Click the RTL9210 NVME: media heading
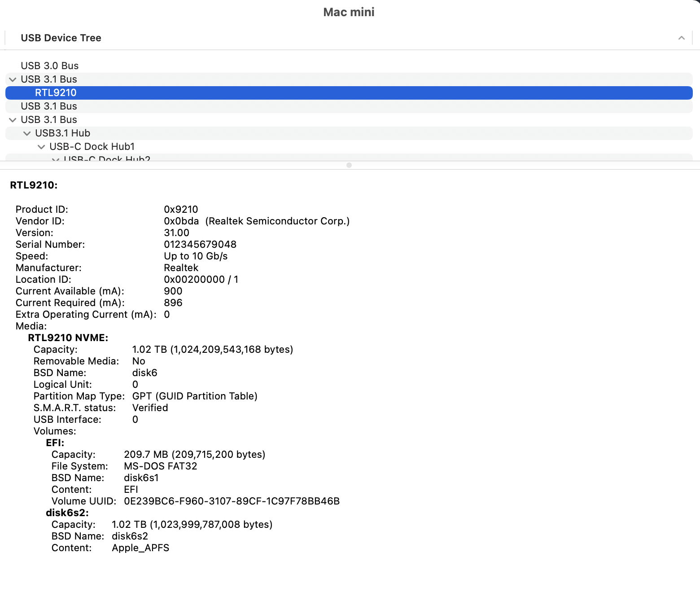This screenshot has width=700, height=614. click(68, 338)
